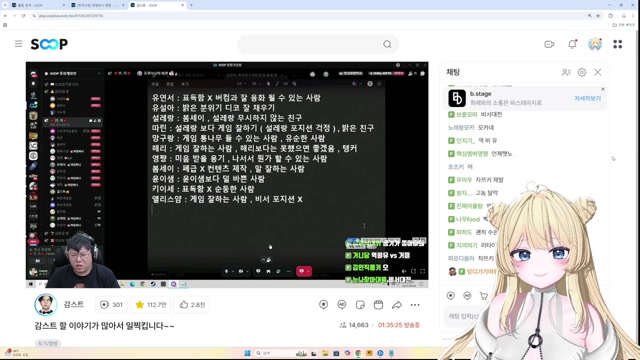
Task: Click the 301 subscribe button
Action: pyautogui.click(x=111, y=304)
